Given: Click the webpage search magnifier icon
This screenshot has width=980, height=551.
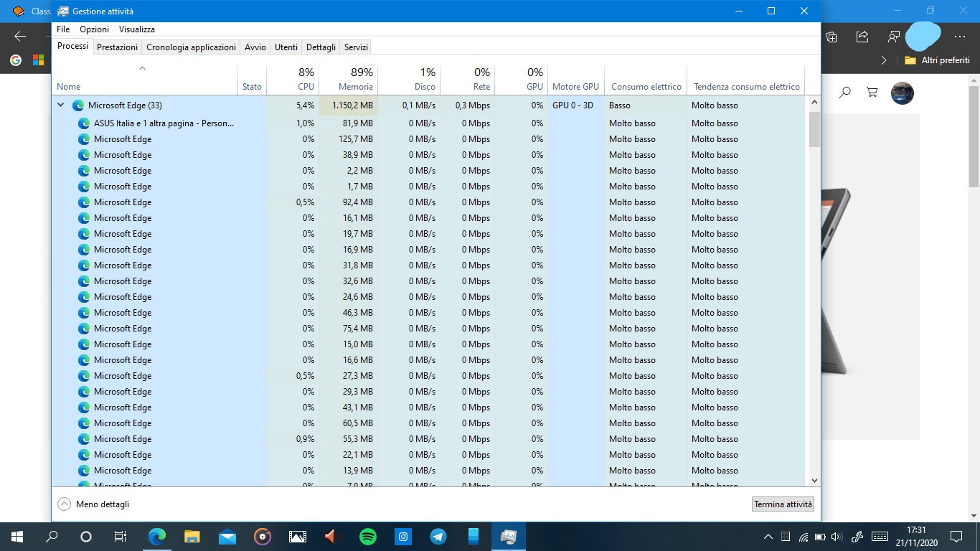Looking at the screenshot, I should [845, 93].
